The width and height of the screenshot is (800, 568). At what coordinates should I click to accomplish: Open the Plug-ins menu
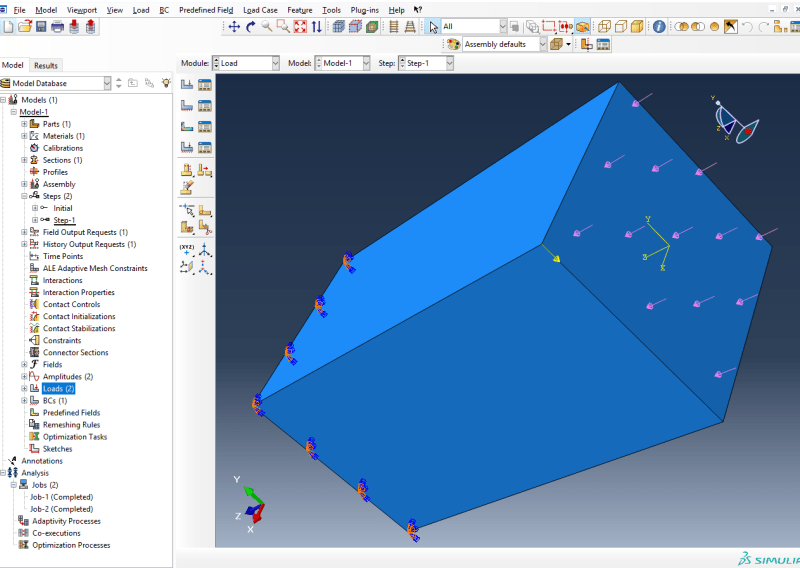click(364, 10)
